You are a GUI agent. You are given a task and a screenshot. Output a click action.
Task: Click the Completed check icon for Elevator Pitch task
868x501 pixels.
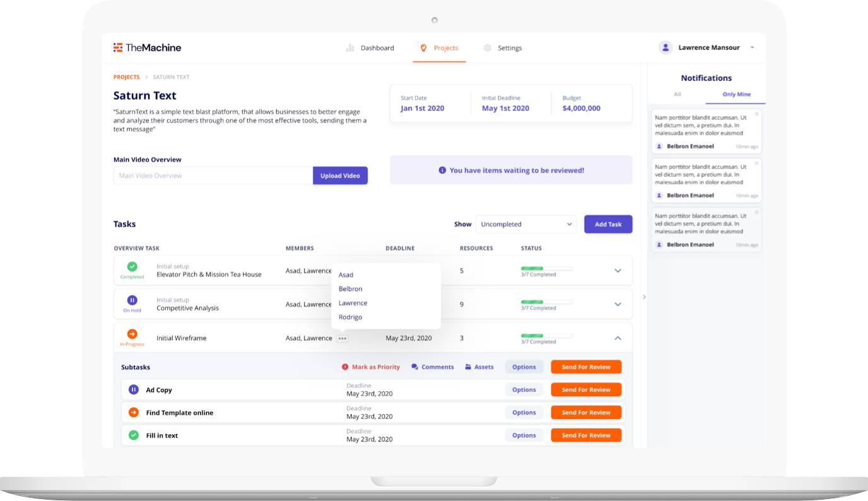point(132,267)
